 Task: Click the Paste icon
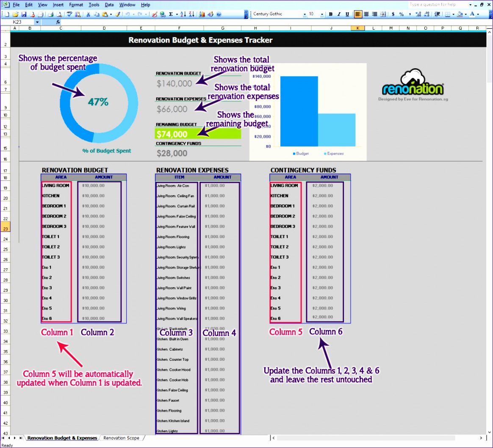(x=105, y=14)
